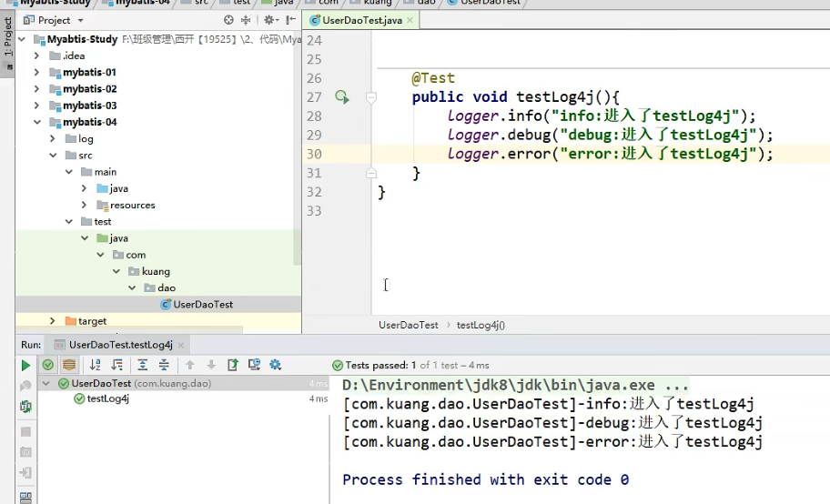Click the 'Tests passed: 1' status label
The height and width of the screenshot is (504, 830).
pyautogui.click(x=380, y=366)
